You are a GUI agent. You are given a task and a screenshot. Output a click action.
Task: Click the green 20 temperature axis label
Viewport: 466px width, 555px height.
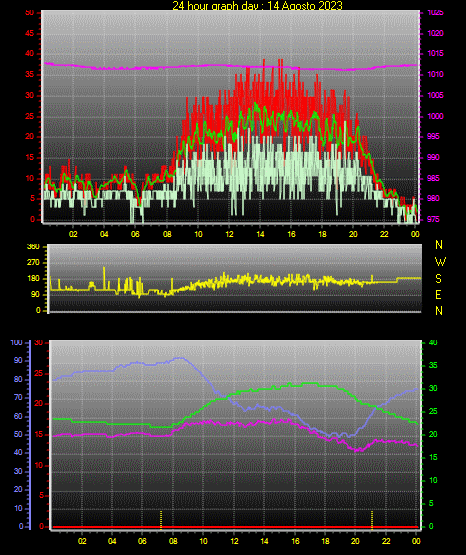coord(433,434)
